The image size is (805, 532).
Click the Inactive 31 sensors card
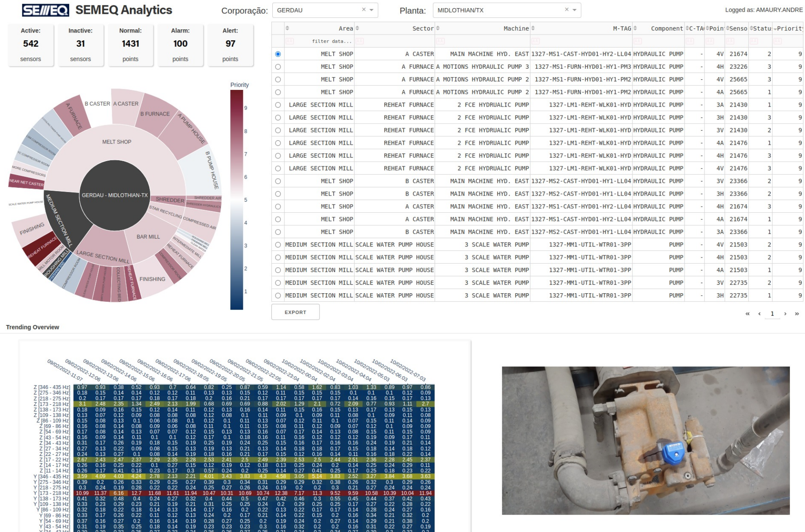pos(81,45)
